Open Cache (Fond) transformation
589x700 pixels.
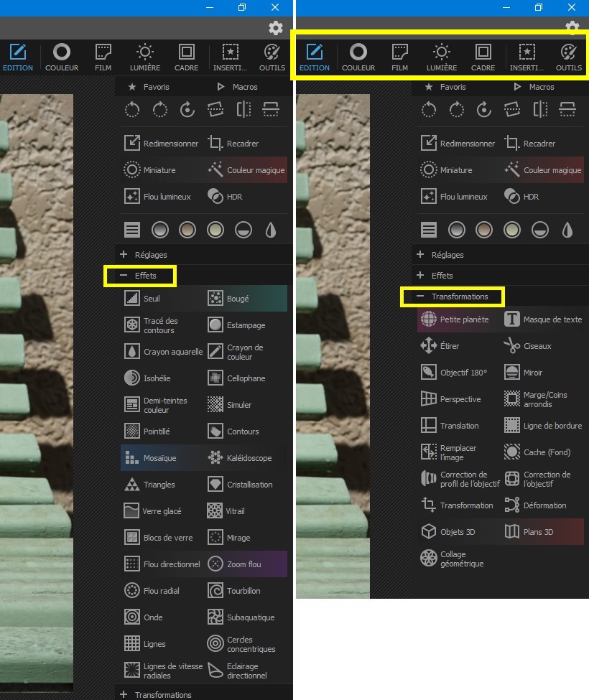coord(538,452)
